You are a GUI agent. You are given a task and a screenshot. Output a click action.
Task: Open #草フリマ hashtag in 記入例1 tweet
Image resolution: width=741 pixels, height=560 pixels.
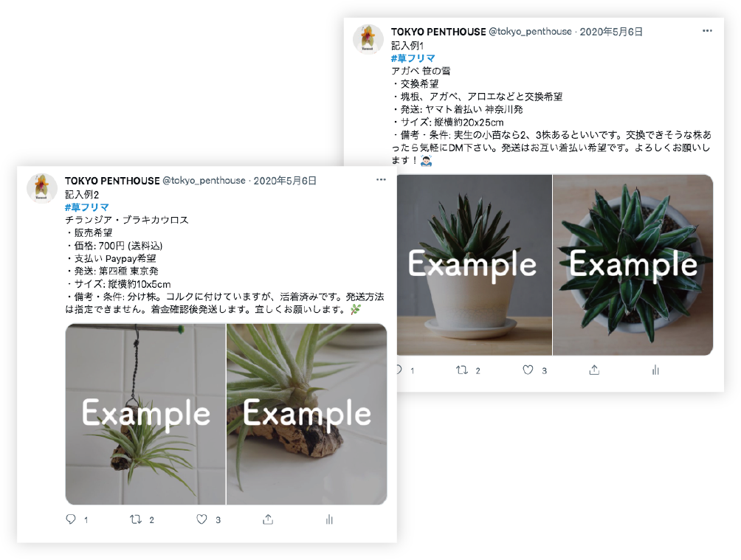[413, 58]
